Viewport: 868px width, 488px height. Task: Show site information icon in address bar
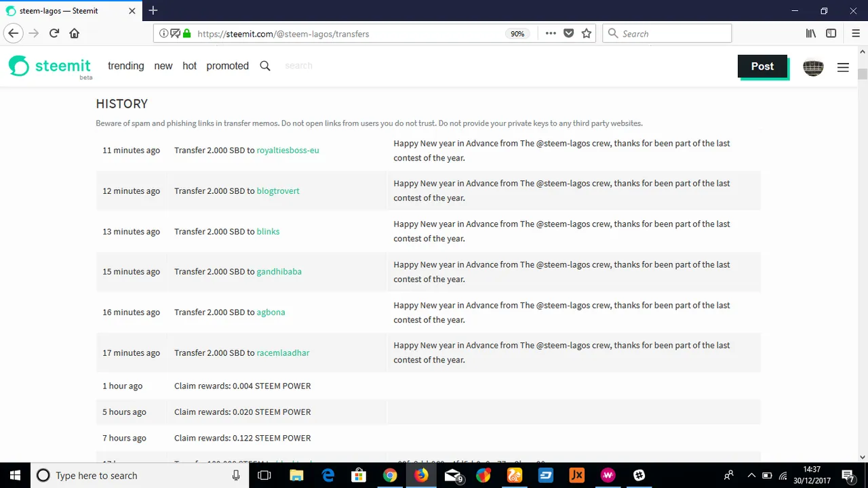(163, 33)
